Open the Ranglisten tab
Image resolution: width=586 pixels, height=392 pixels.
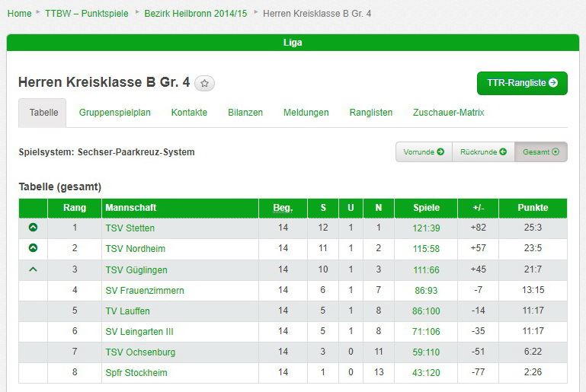pos(371,113)
